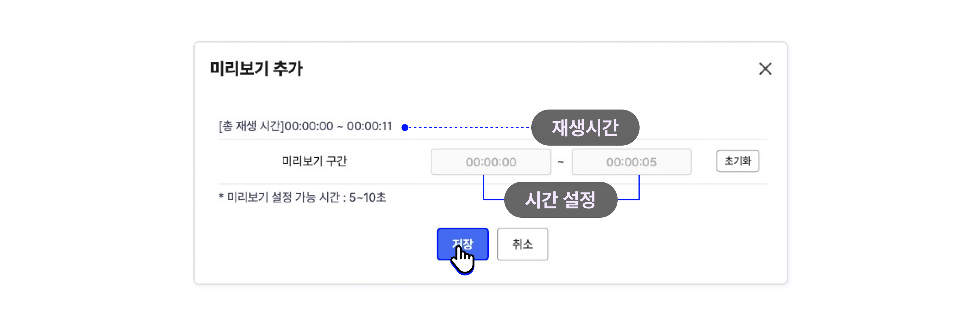Screen dimensions: 980x326
Task: Cancel with the 취소 button
Action: coord(522,244)
